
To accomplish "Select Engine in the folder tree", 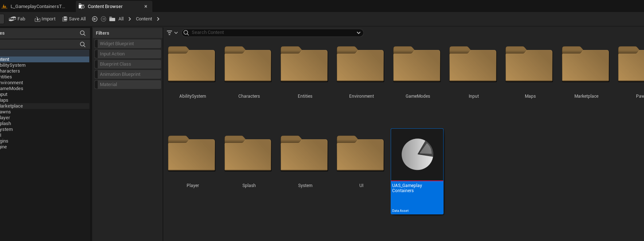I will (x=44, y=147).
